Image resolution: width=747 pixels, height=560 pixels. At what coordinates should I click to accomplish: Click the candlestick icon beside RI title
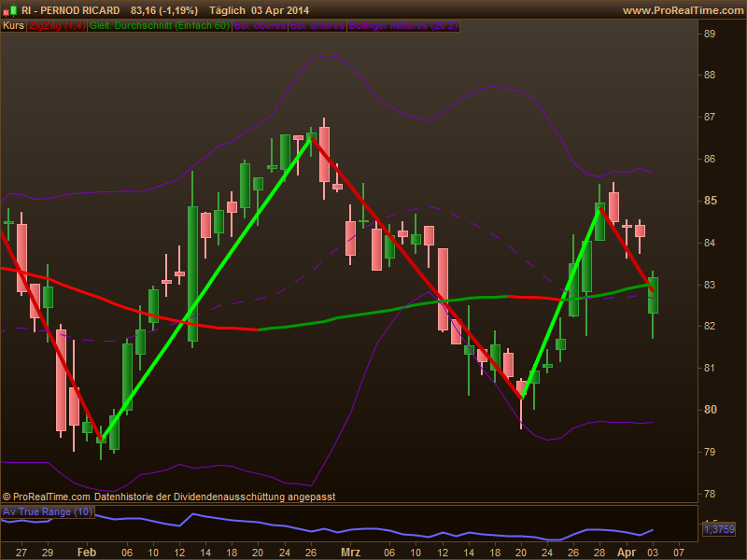[x=9, y=10]
